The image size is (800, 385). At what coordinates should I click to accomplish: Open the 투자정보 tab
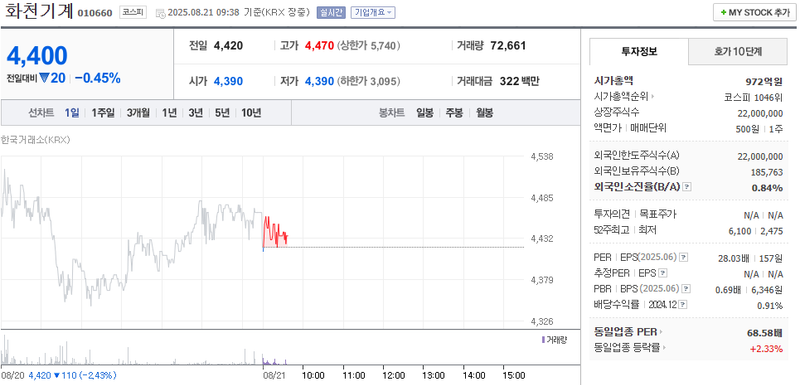click(x=639, y=51)
